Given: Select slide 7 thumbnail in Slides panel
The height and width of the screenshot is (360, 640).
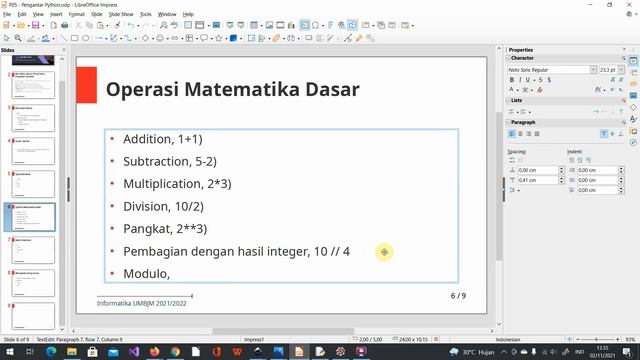Looking at the screenshot, I should (33, 250).
